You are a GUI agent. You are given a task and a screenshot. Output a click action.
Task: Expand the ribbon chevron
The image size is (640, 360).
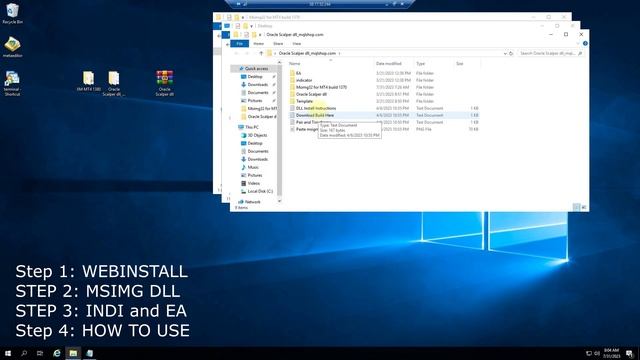point(578,43)
